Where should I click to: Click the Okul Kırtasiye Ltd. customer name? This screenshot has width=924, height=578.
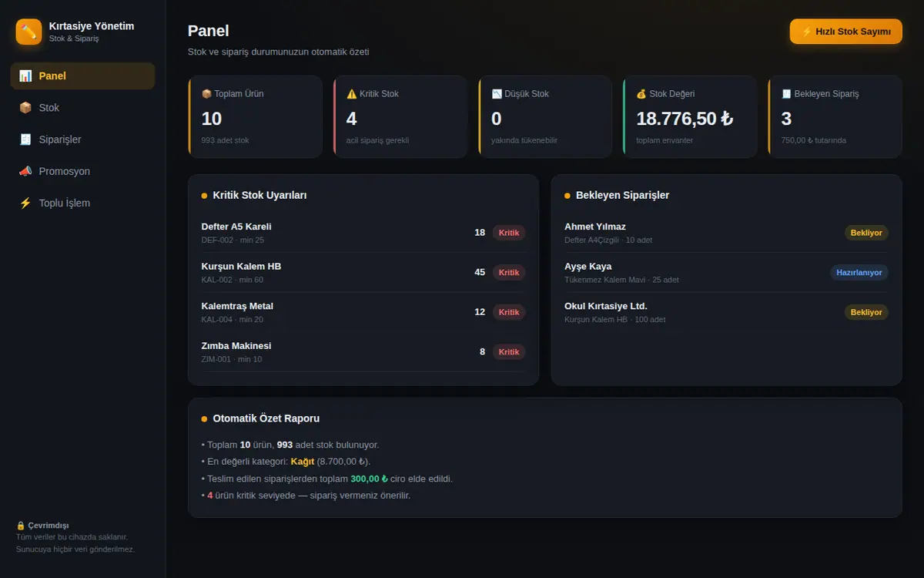[x=606, y=306]
